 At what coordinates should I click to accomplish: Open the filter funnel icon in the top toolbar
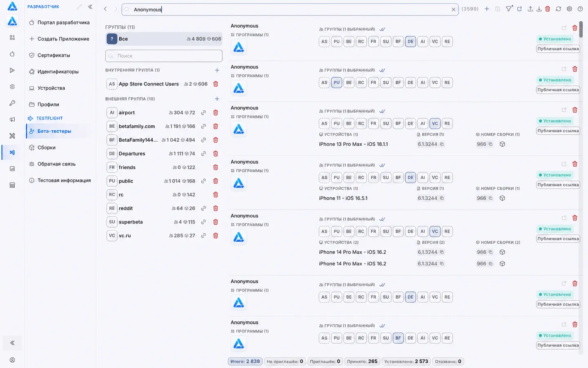tap(509, 9)
